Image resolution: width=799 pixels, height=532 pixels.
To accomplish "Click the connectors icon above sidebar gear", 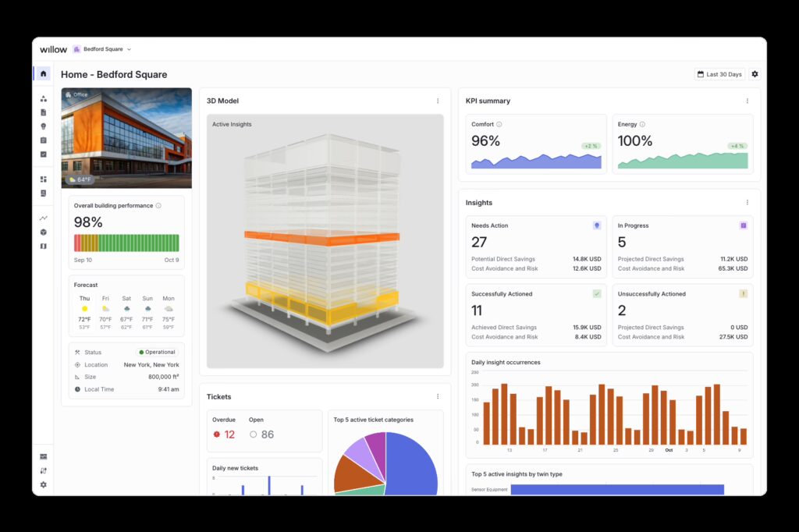I will (44, 471).
